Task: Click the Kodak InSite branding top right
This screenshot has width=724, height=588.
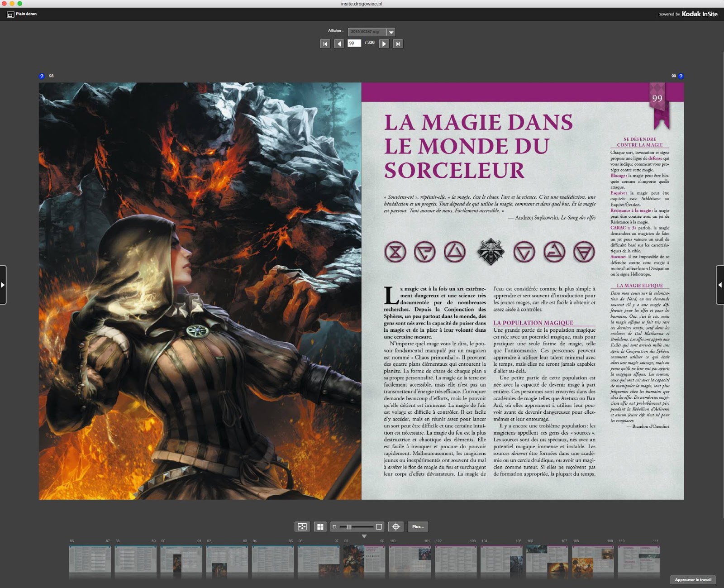Action: pyautogui.click(x=699, y=14)
